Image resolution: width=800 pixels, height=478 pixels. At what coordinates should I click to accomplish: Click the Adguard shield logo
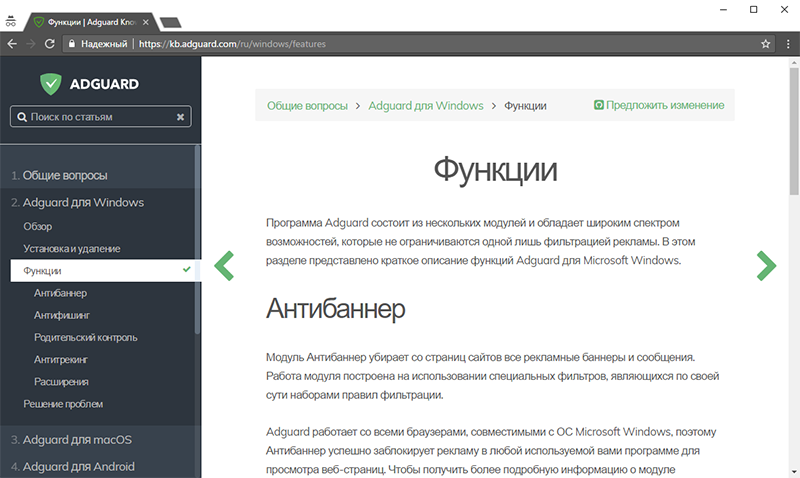click(51, 84)
